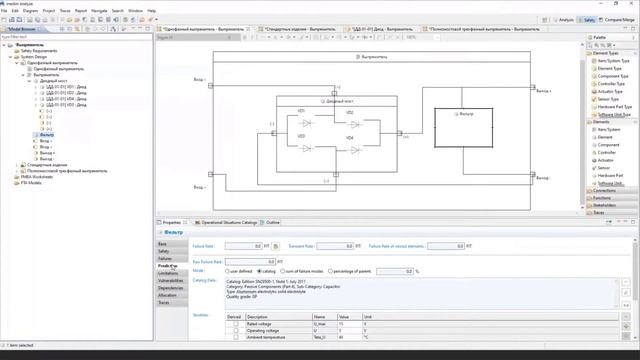Click the Raw Failure Rate input field
The height and width of the screenshot is (360, 640).
click(x=250, y=262)
